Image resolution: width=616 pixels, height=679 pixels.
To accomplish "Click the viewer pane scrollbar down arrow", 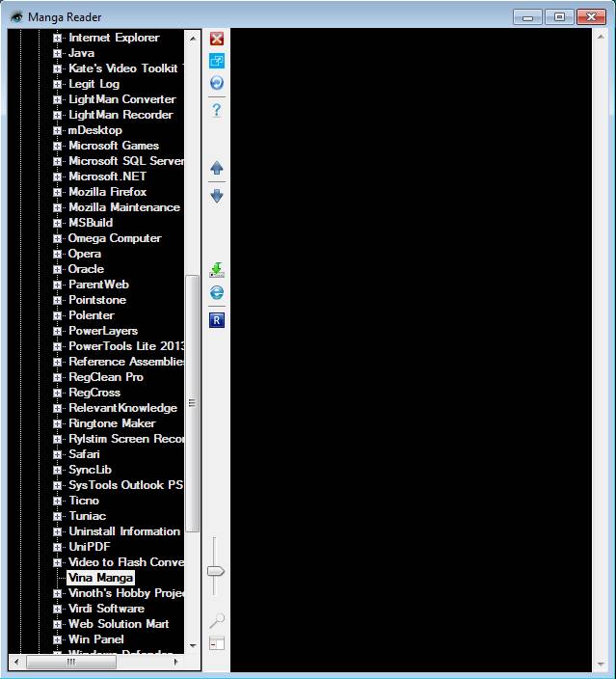I will pos(601,664).
